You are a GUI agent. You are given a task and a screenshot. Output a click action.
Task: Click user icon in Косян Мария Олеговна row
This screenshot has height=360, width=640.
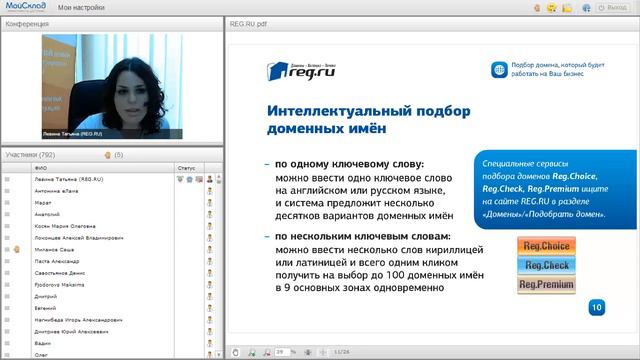pyautogui.click(x=210, y=226)
